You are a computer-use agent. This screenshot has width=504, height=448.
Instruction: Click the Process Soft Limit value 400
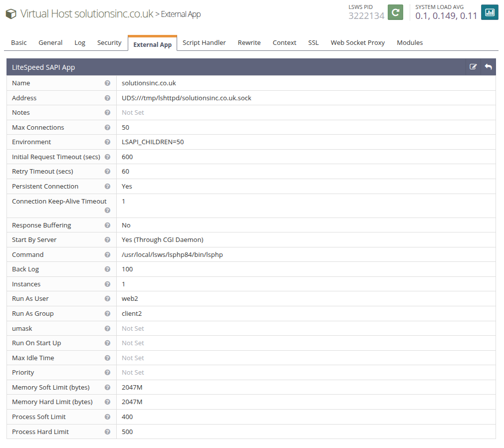pyautogui.click(x=127, y=417)
